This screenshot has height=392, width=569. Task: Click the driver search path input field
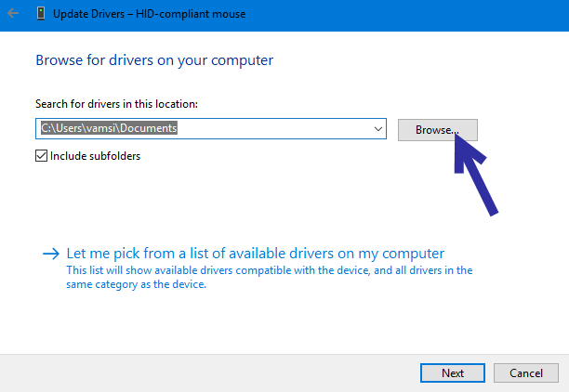[x=211, y=129]
